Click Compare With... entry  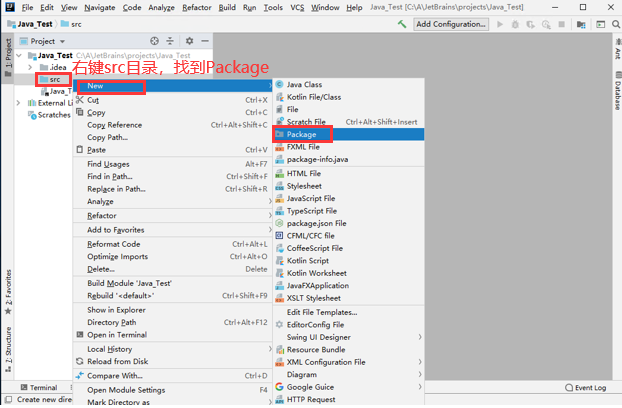click(173, 376)
